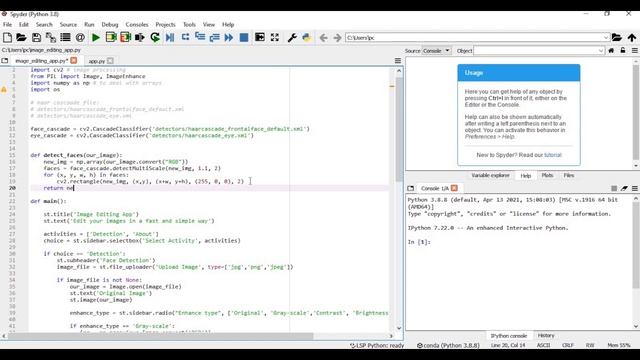Image resolution: width=640 pixels, height=360 pixels.
Task: Click the debug Step over icon
Action: pyautogui.click(x=185, y=37)
